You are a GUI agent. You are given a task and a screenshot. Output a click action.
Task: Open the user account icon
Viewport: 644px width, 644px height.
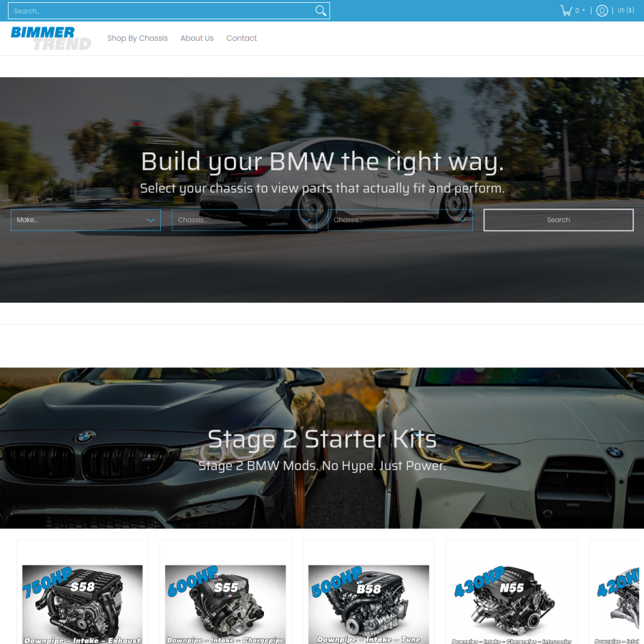click(602, 11)
